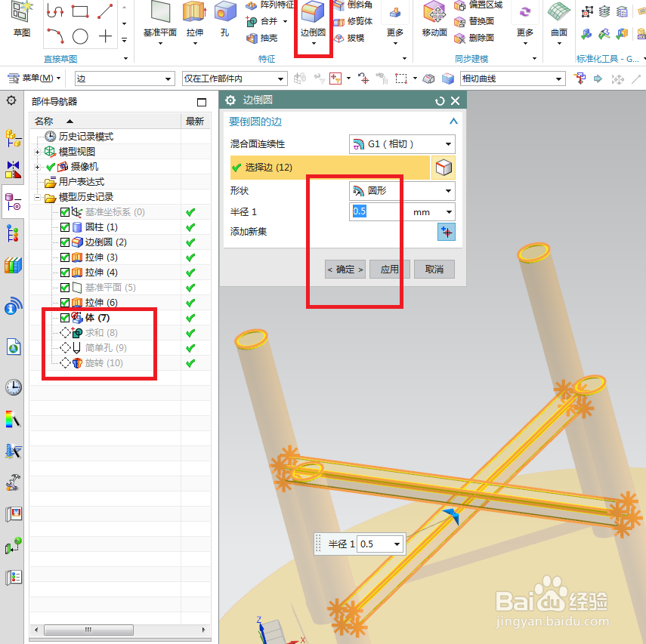Click the 移动面 move face tool
Viewport: 646px width, 644px height.
tap(434, 19)
